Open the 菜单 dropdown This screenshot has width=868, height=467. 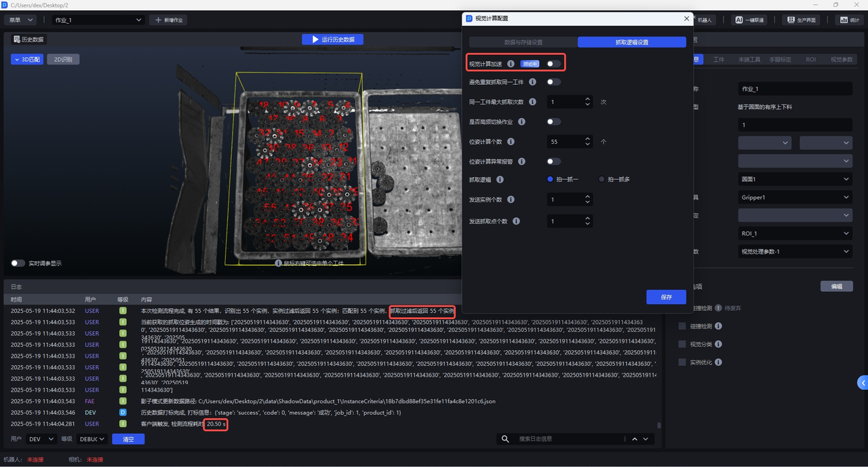click(20, 20)
